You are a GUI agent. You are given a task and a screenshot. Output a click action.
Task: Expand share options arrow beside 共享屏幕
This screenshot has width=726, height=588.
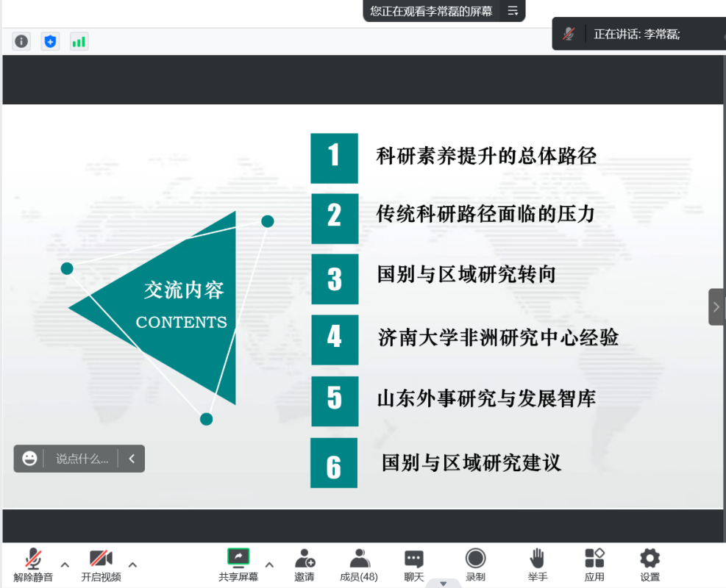(269, 564)
